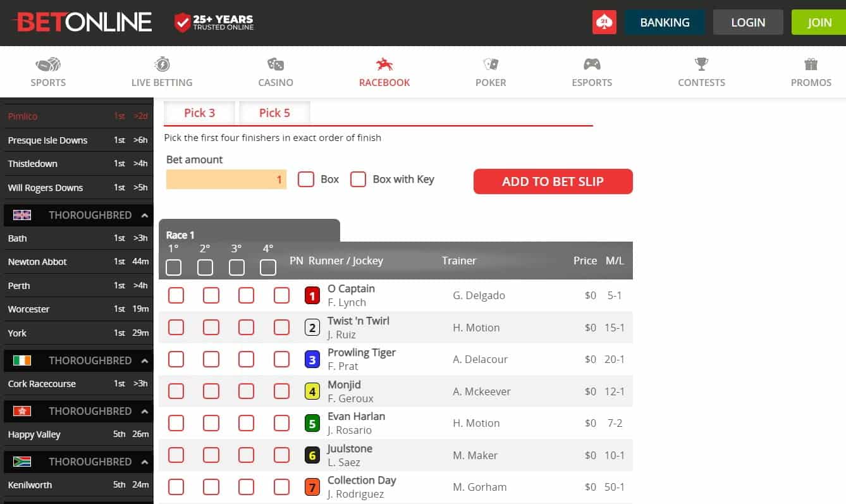Click the Esports gamepad icon
The width and height of the screenshot is (846, 504).
(592, 64)
